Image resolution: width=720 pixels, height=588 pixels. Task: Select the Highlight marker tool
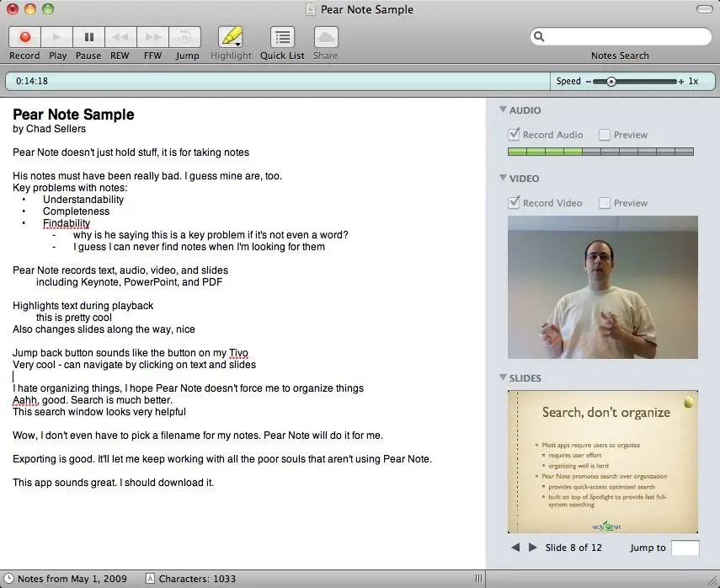231,37
